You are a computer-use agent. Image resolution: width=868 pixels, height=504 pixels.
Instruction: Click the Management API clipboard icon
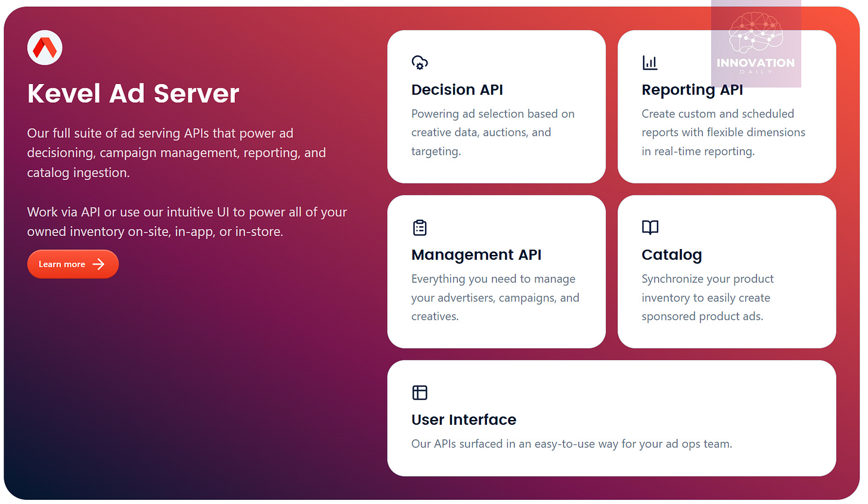(x=420, y=228)
